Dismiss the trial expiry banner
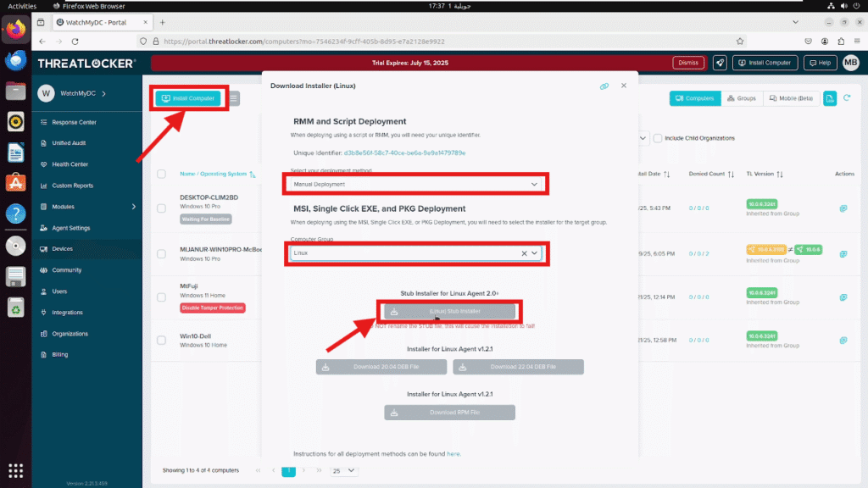This screenshot has width=868, height=488. 688,63
